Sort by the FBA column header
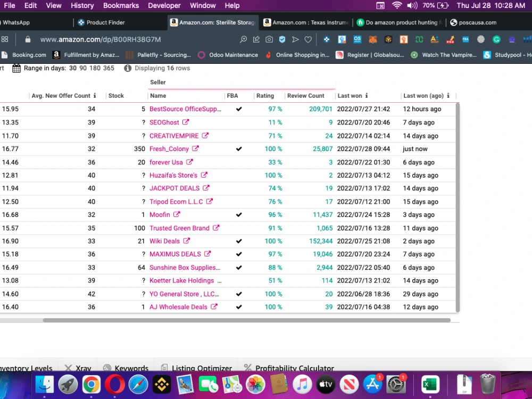This screenshot has width=532, height=399. tap(232, 96)
